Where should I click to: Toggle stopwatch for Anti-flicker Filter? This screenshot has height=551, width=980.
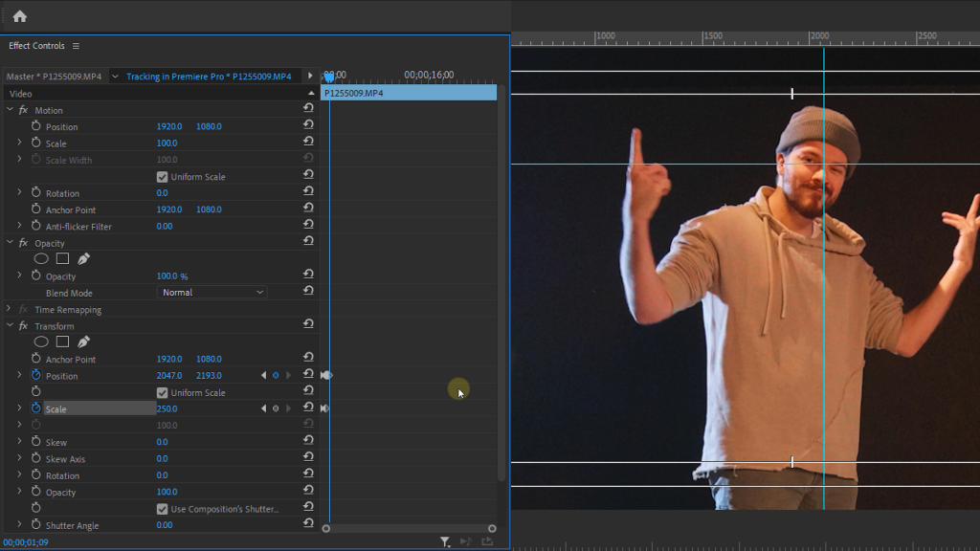36,226
